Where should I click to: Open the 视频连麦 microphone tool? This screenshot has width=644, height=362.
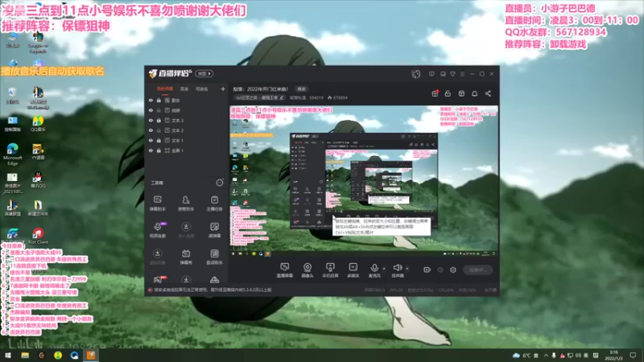[x=157, y=230]
